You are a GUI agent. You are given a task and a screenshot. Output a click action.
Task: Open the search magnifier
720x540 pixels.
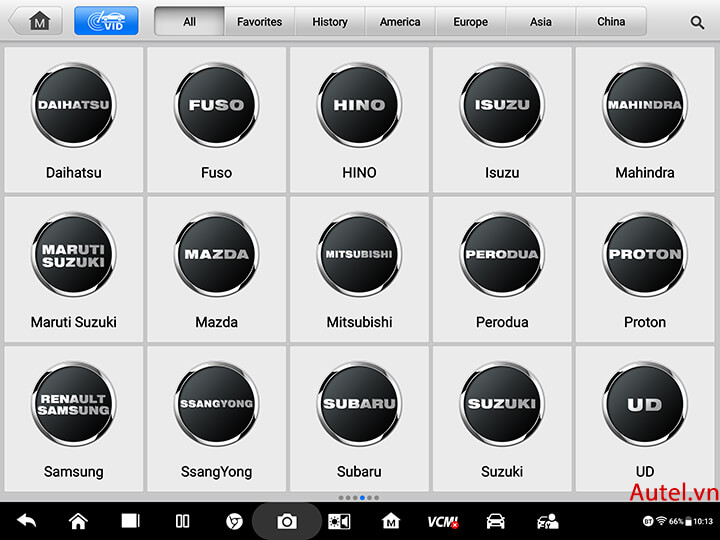[697, 22]
